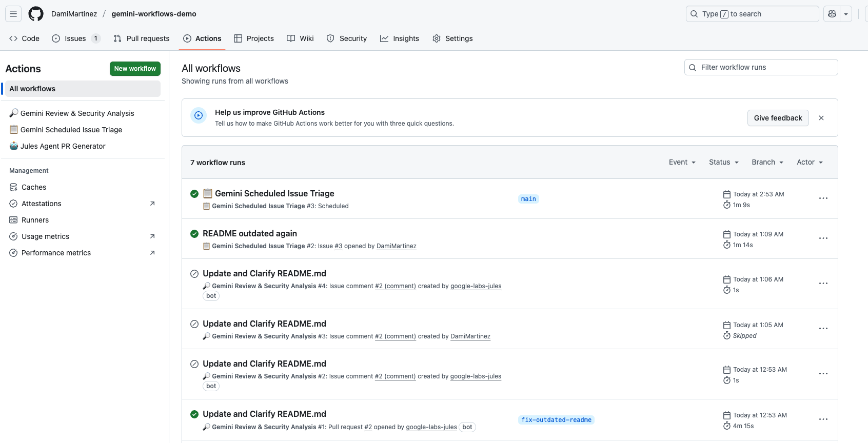Open google-labs-jules link in run #4 row
Image resolution: width=868 pixels, height=443 pixels.
476,286
